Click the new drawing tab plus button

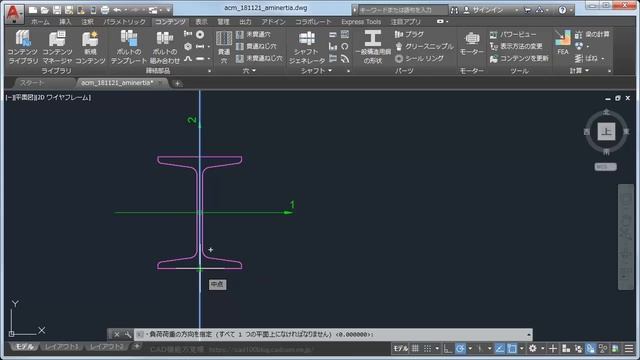click(178, 83)
